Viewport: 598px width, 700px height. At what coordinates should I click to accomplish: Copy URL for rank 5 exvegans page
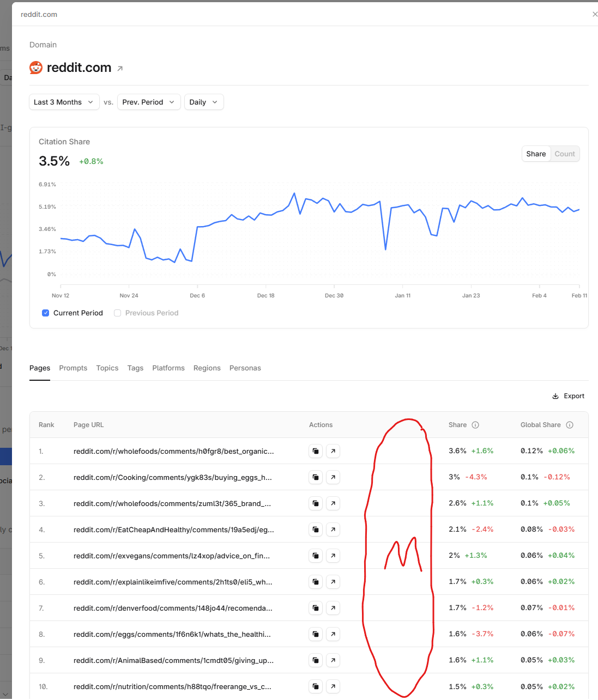(316, 556)
